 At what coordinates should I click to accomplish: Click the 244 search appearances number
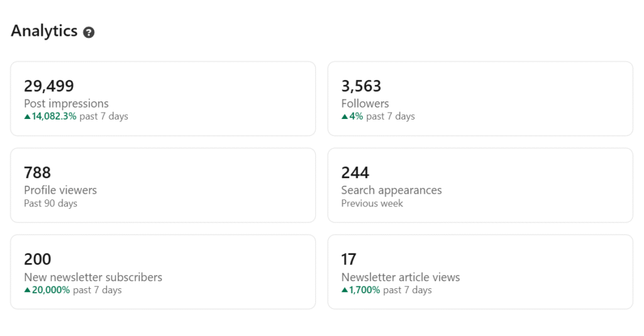[x=355, y=172]
